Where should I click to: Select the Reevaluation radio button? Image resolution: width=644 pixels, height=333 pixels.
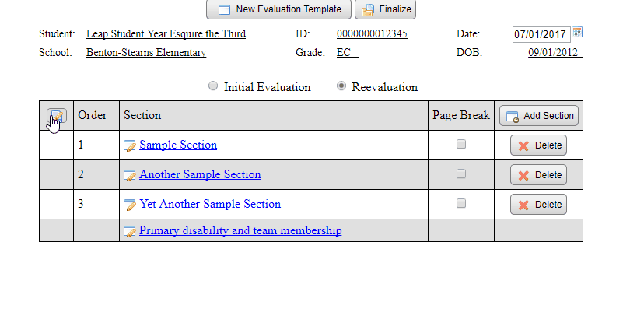(341, 86)
